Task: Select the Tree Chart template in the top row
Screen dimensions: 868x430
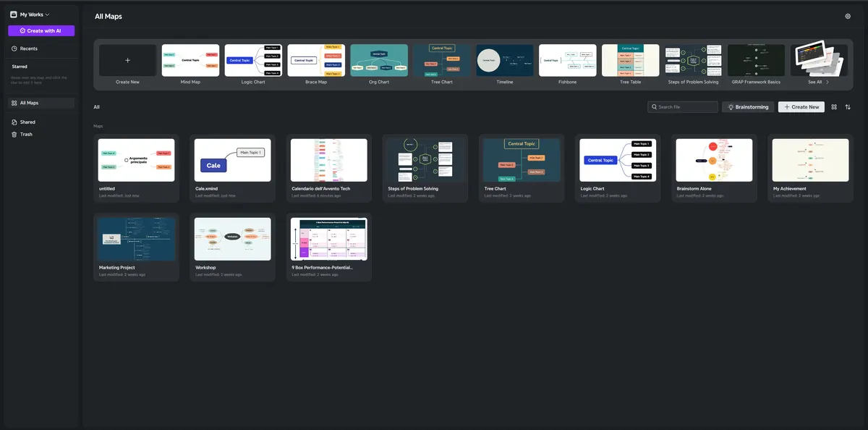Action: coord(442,61)
